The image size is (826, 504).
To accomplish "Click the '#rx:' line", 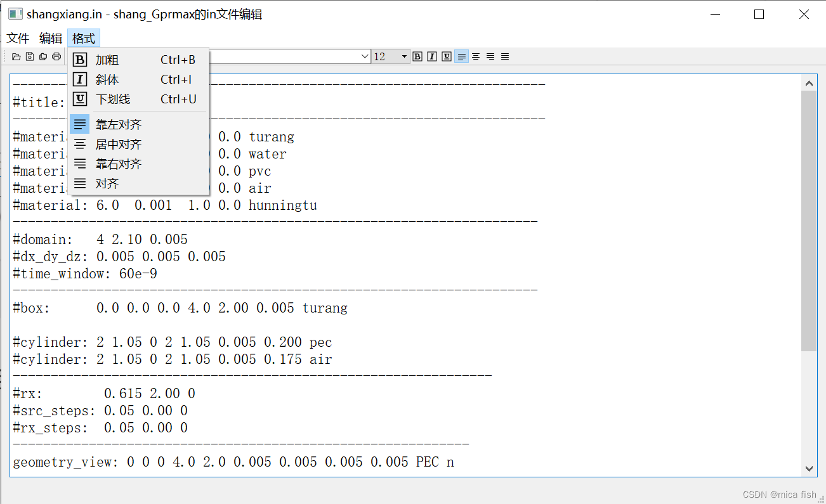I will pyautogui.click(x=104, y=393).
